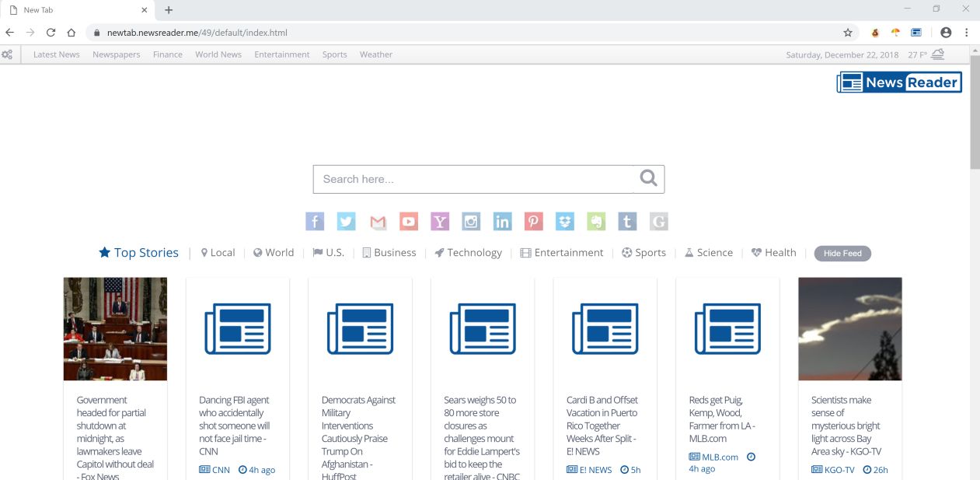
Task: Open the umbrella extension icon
Action: click(x=895, y=33)
